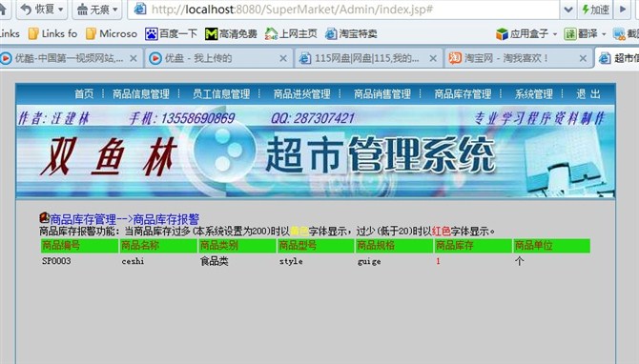The width and height of the screenshot is (639, 364).
Task: Select the red stock value 1
Action: click(x=438, y=261)
